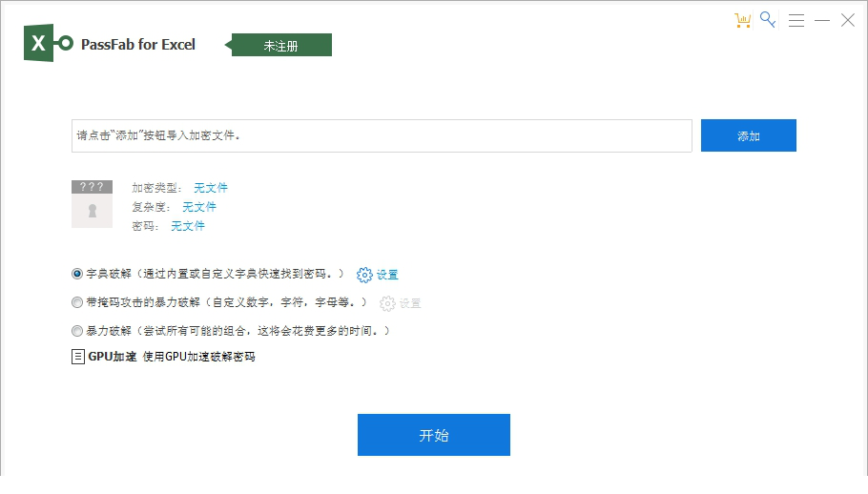Image resolution: width=868 pixels, height=494 pixels.
Task: Select the 暴力破解 radio option
Action: [x=77, y=331]
